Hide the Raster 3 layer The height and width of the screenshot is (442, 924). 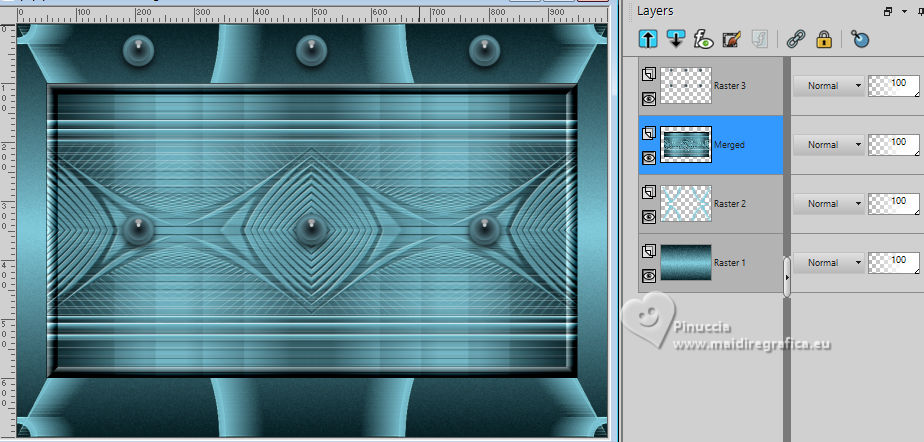(649, 98)
